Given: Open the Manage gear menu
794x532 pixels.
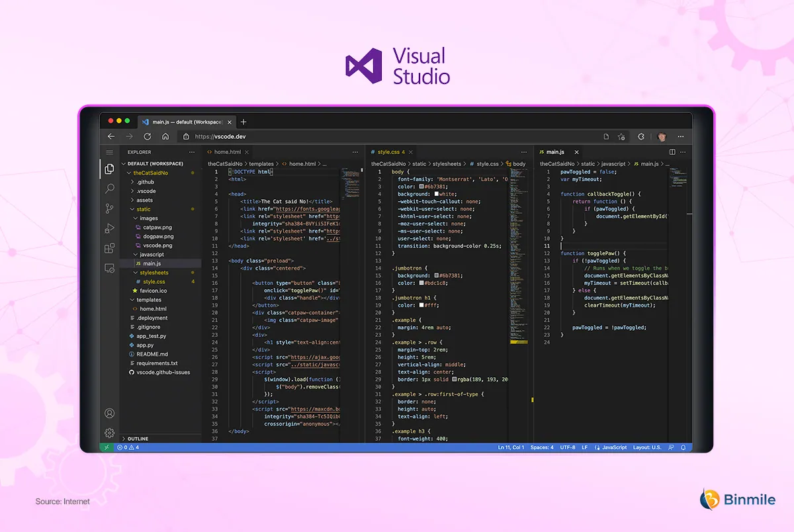Looking at the screenshot, I should coord(109,433).
